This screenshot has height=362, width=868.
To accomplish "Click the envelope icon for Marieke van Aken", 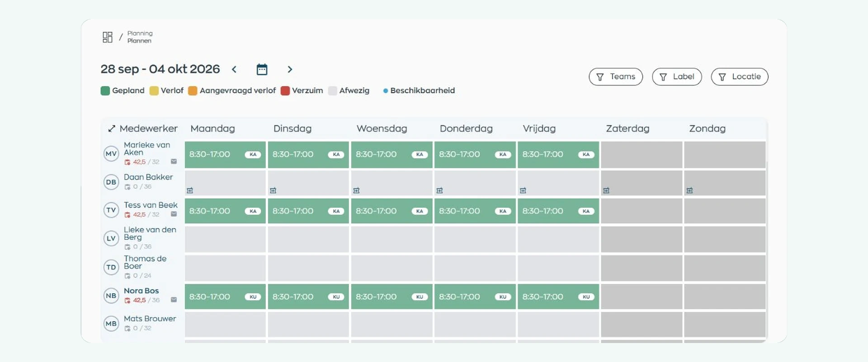I will [174, 162].
